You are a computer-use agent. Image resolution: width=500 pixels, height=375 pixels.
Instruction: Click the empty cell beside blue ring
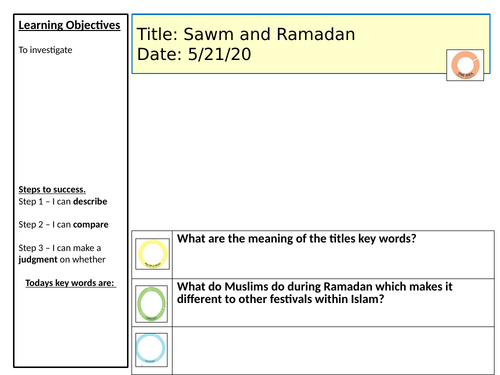(x=333, y=350)
